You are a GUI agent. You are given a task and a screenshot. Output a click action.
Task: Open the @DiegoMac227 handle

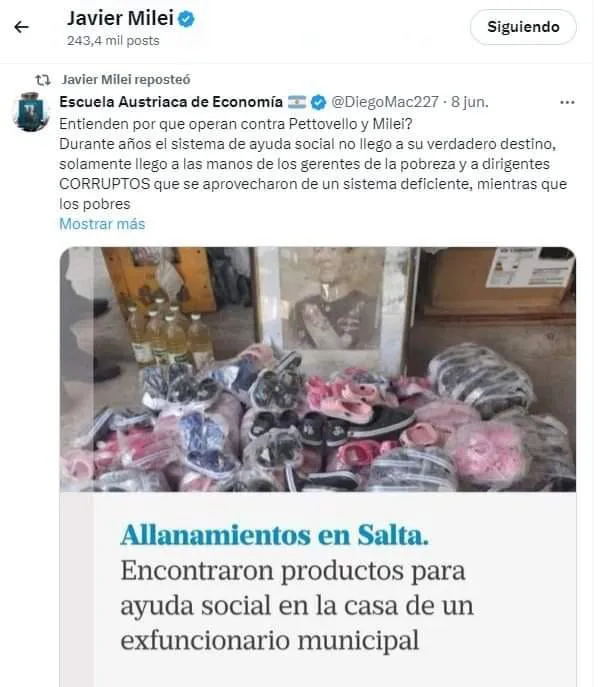[x=385, y=102]
